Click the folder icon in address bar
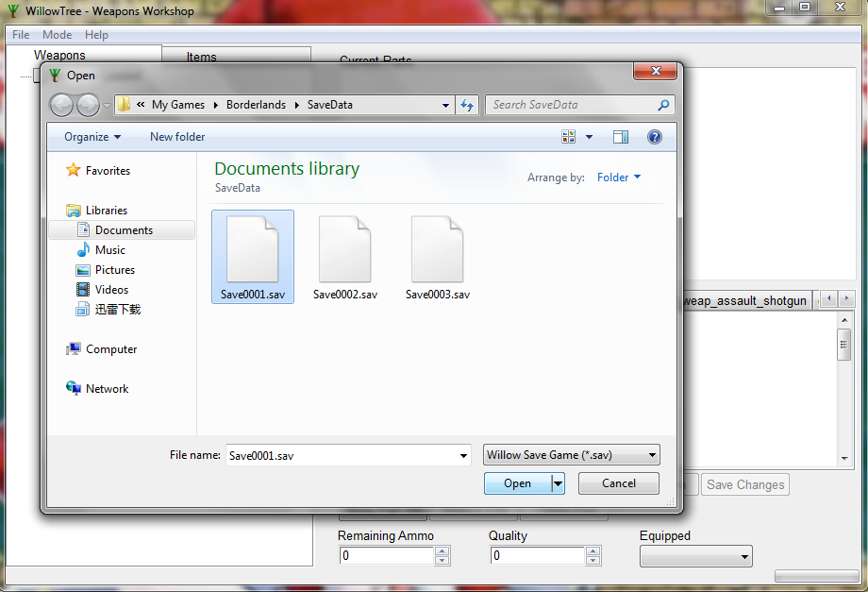Screen dimensions: 868x592 coord(124,105)
